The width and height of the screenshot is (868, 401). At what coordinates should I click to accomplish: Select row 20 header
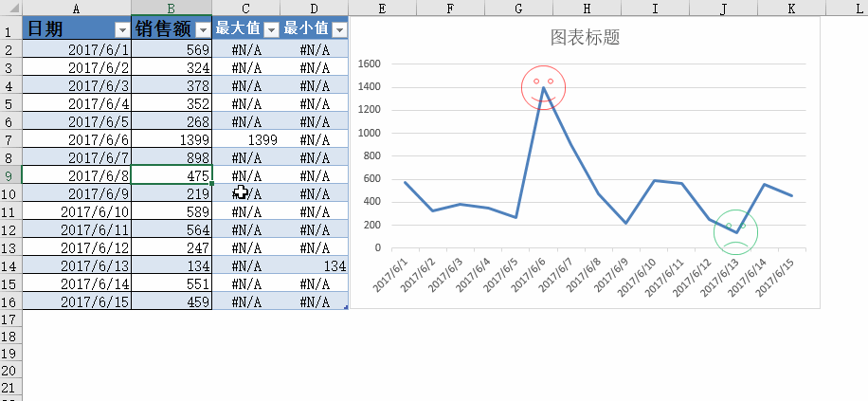(10, 371)
